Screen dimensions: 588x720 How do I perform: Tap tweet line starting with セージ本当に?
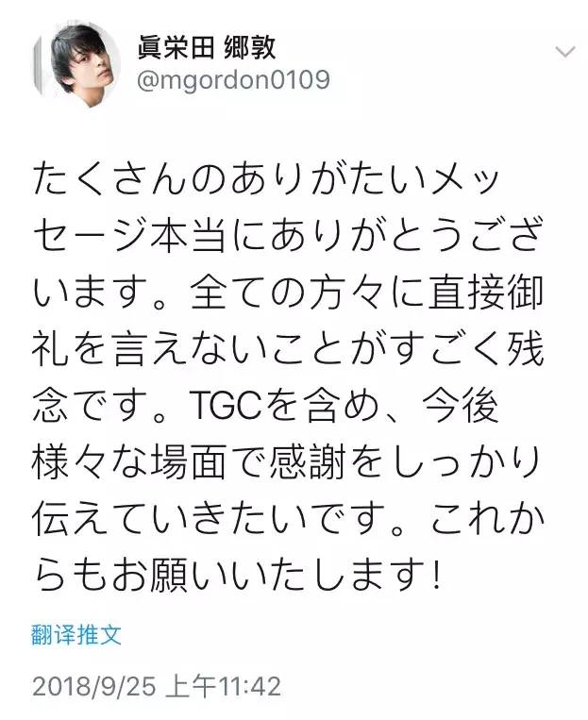tap(288, 236)
